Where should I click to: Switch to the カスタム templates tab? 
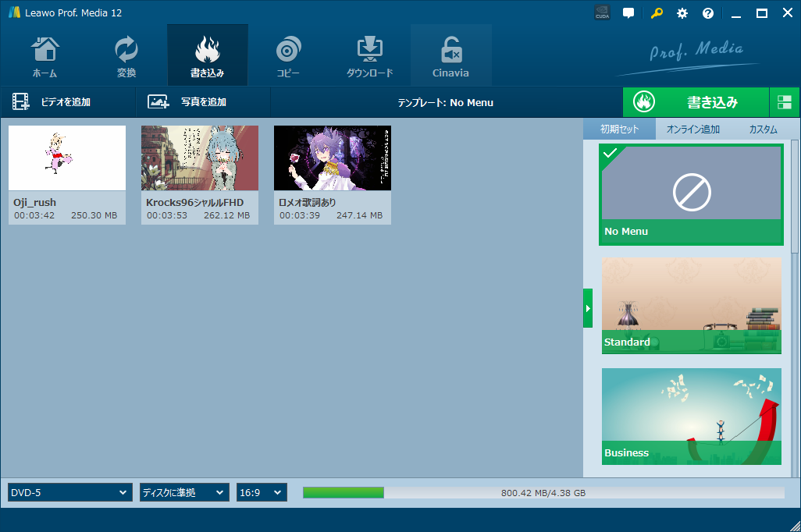point(763,129)
